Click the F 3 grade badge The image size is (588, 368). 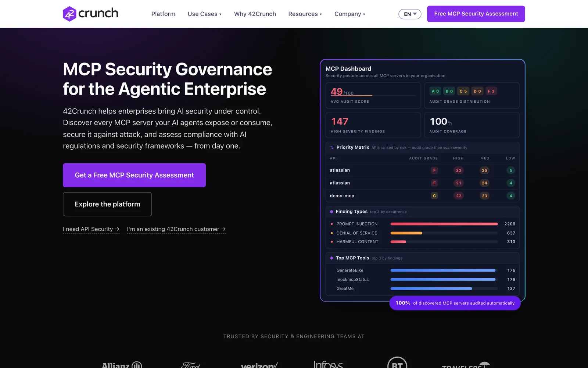[491, 91]
